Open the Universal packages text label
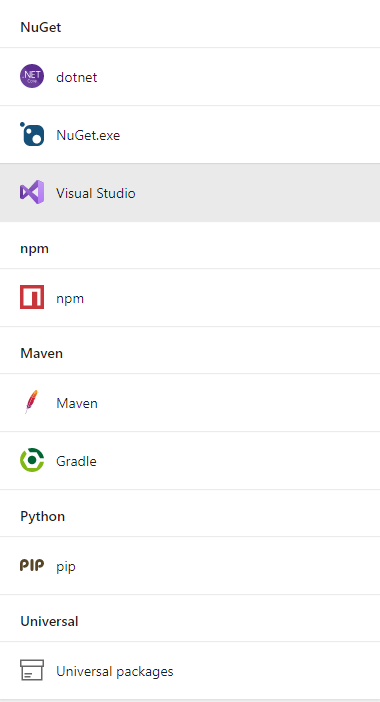 [115, 671]
